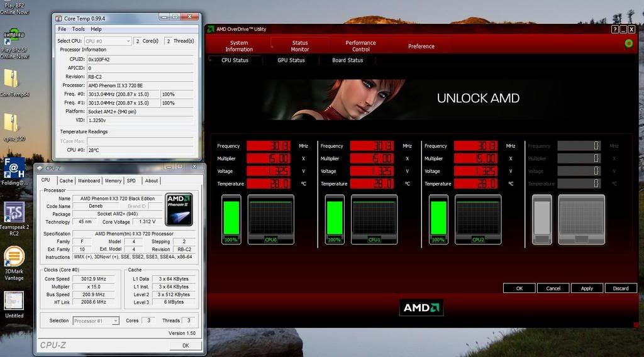Open System Information tab in OverDrive

(238, 46)
